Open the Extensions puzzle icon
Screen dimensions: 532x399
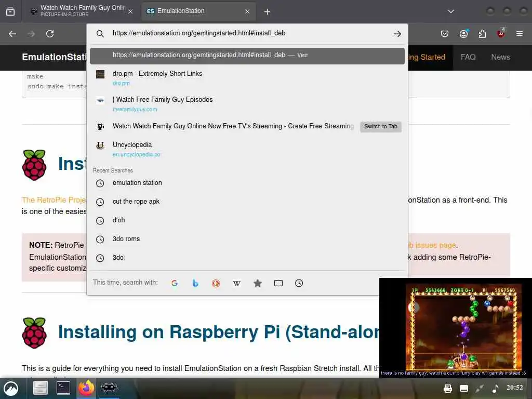tap(482, 34)
